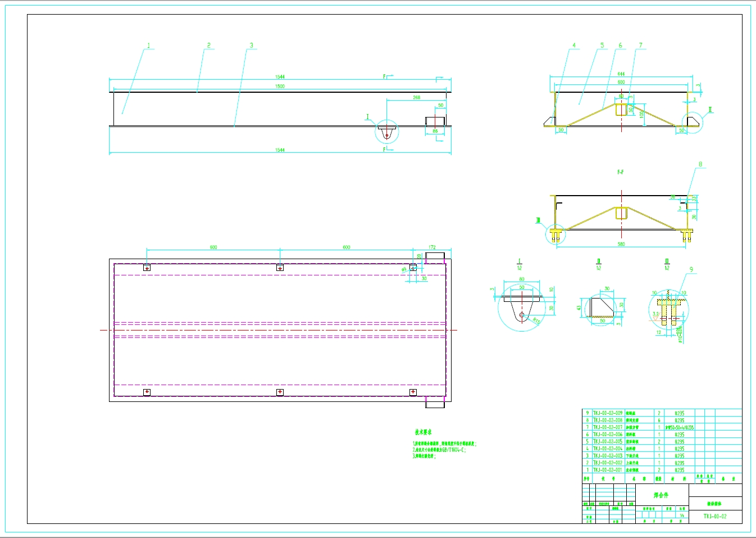Select part code TKJ-00-02-001 row
The width and height of the screenshot is (756, 538).
(608, 470)
